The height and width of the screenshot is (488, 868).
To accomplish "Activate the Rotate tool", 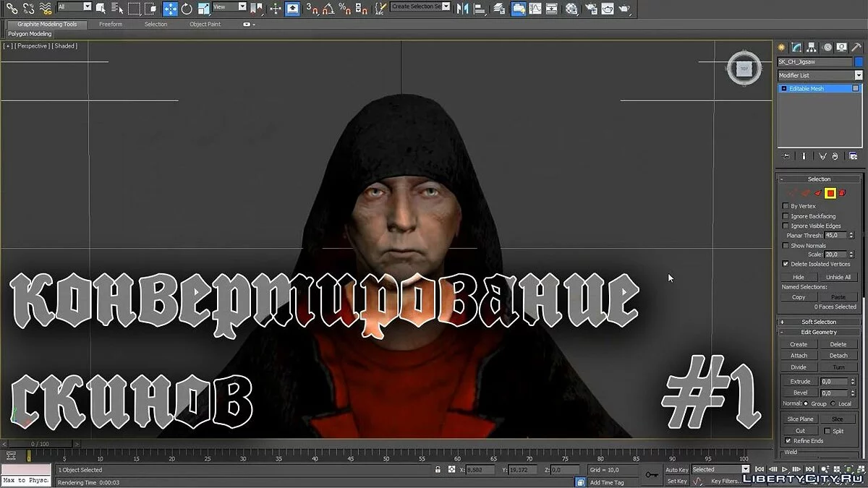I will [187, 9].
